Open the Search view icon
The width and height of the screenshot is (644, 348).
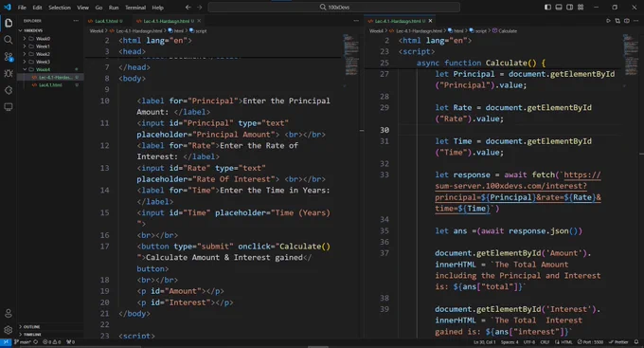point(9,40)
